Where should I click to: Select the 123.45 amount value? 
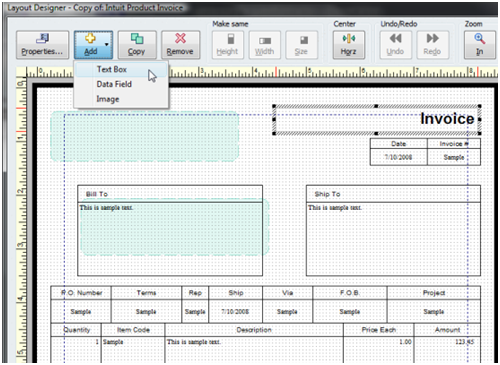pyautogui.click(x=464, y=342)
